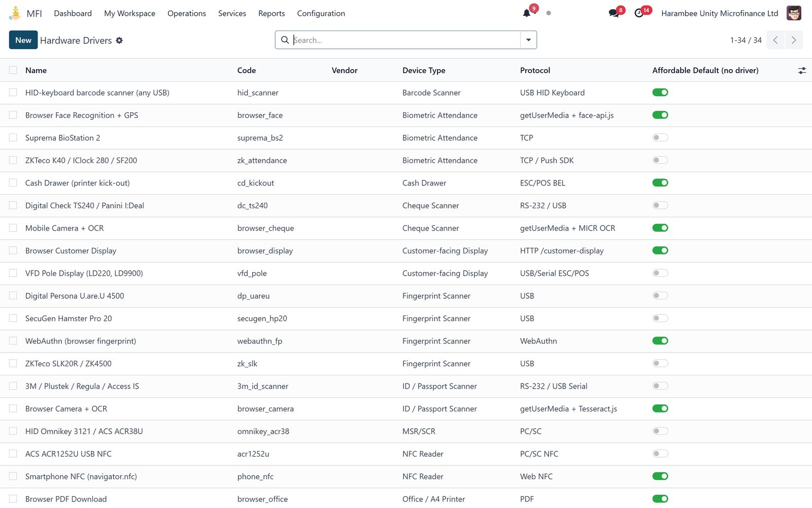
Task: Open the Services menu
Action: tap(232, 13)
